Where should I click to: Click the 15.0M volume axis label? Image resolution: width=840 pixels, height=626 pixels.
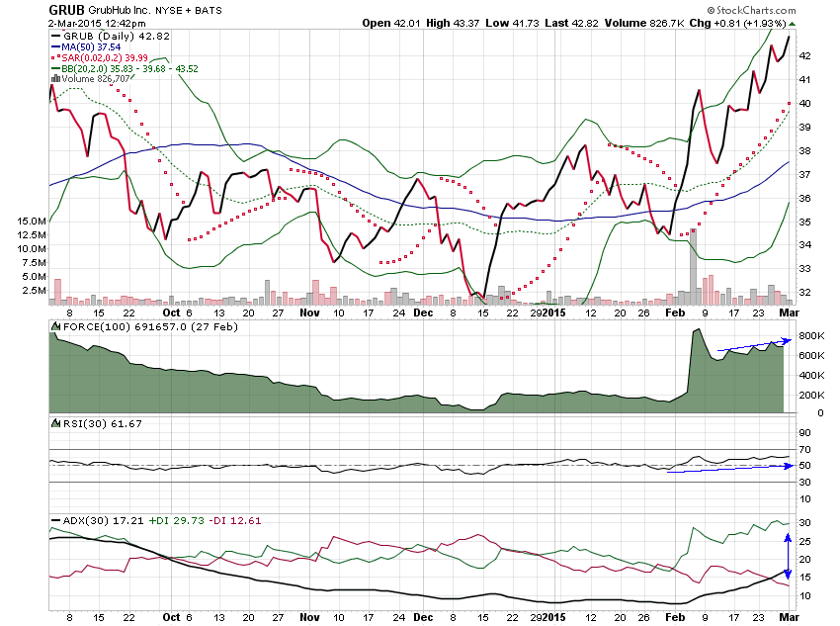tap(32, 221)
